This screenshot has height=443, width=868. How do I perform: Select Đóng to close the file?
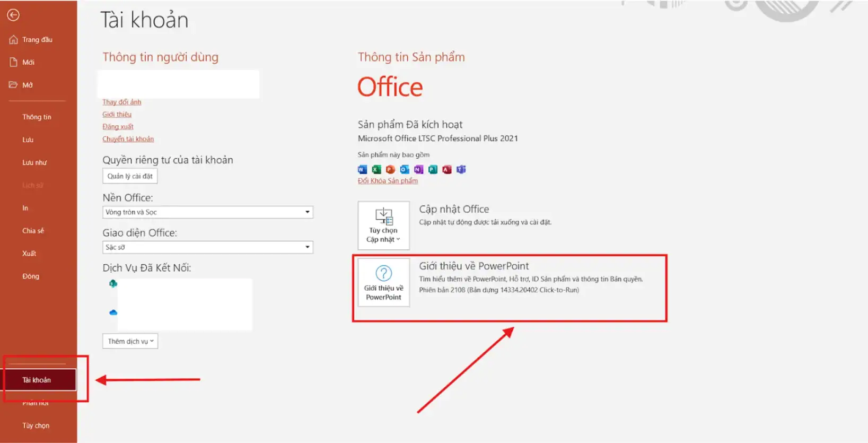pos(31,276)
